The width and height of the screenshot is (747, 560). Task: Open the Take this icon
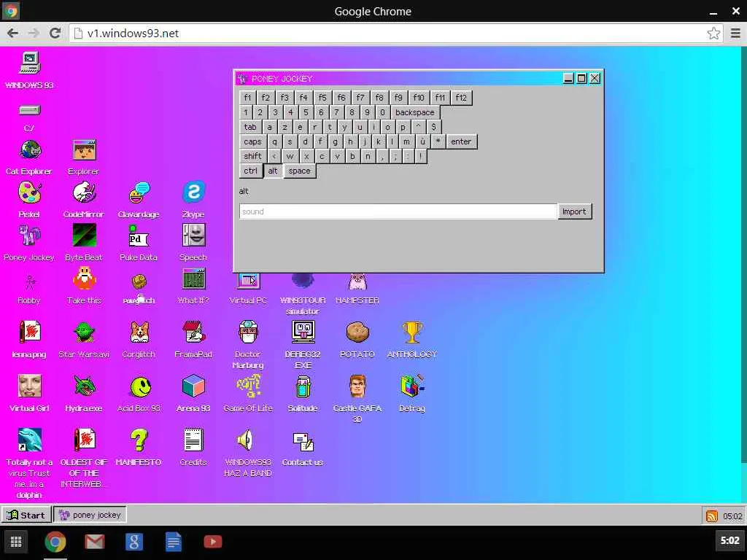tap(85, 279)
